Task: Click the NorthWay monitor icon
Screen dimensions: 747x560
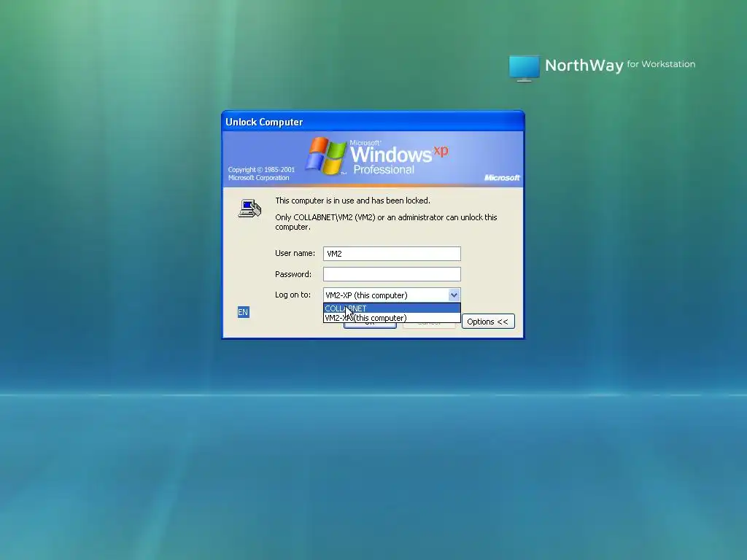Action: (524, 68)
